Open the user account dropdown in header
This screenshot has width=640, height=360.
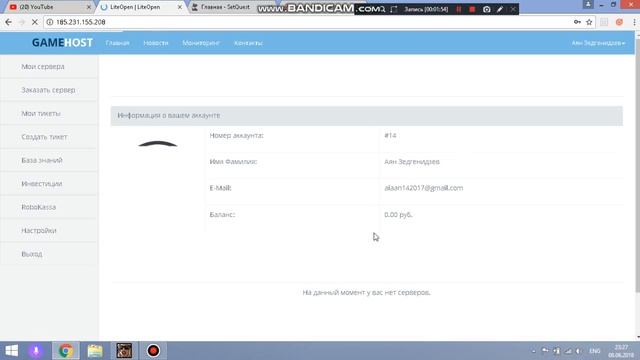[598, 43]
